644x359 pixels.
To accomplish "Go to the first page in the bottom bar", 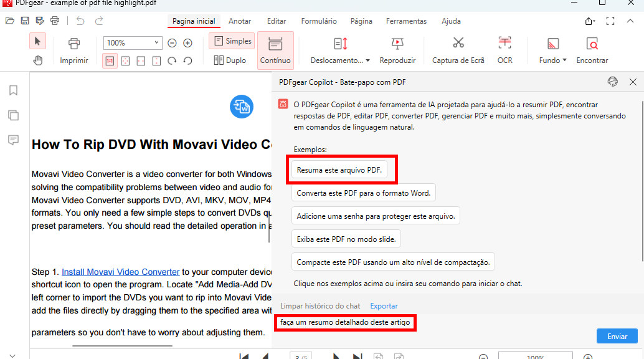I will point(244,356).
